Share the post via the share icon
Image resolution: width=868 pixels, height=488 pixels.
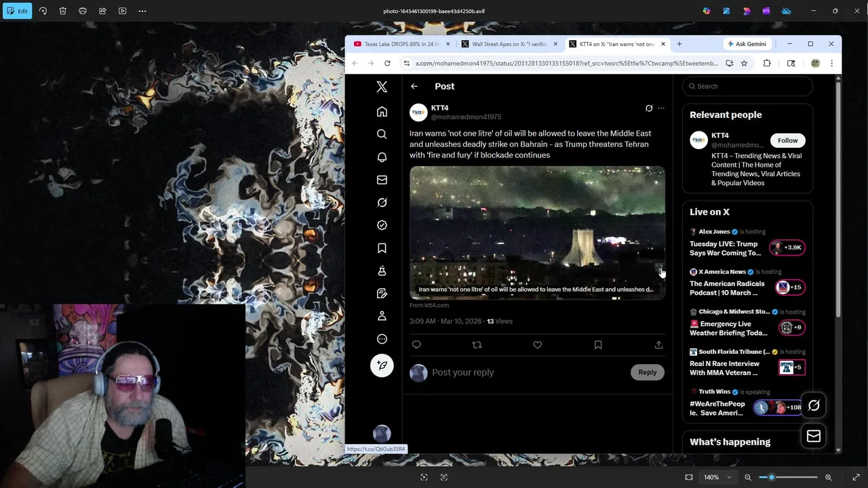point(658,345)
